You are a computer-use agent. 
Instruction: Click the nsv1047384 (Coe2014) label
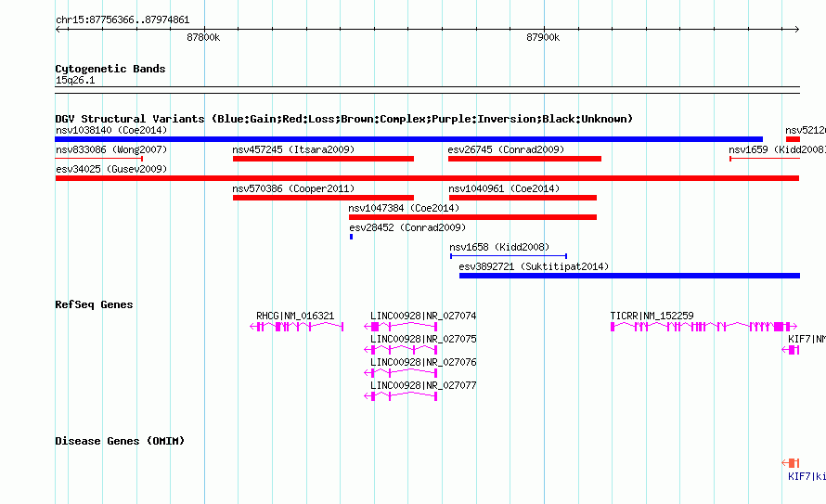coord(404,208)
